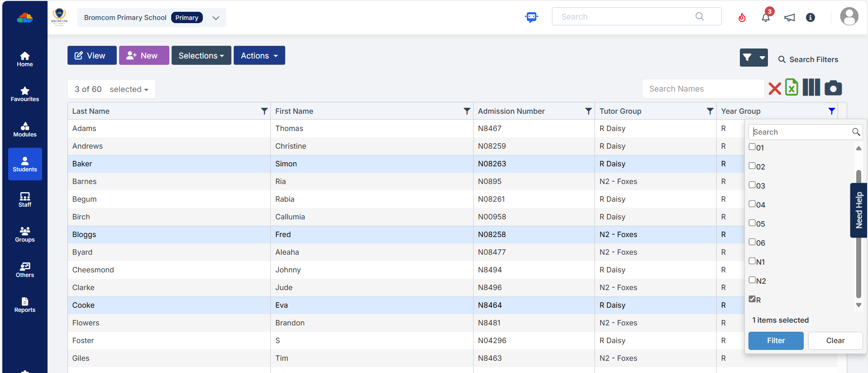Tick the N2 year group checkbox

(x=752, y=280)
